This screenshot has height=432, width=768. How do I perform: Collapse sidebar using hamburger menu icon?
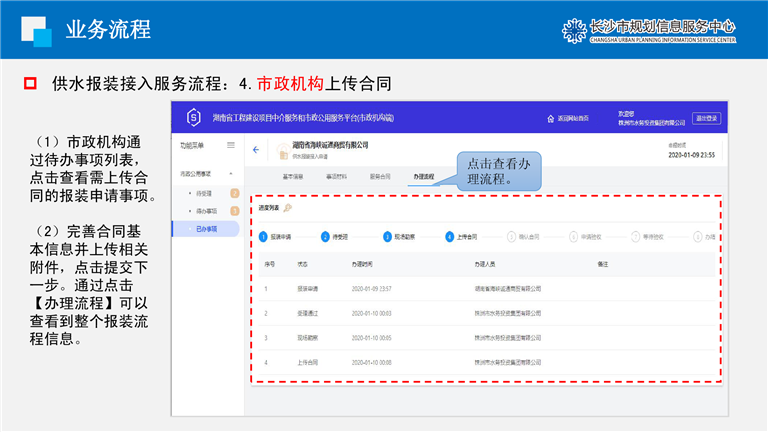(231, 146)
